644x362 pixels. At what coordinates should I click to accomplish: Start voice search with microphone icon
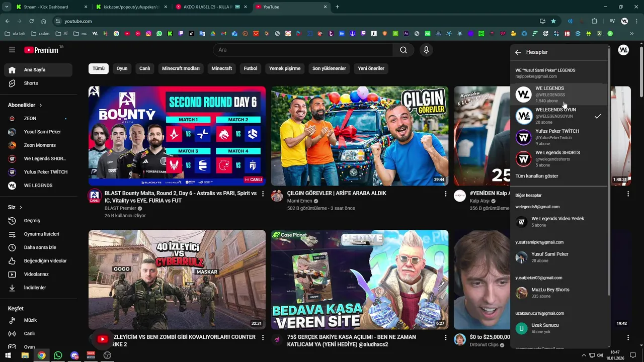point(426,50)
